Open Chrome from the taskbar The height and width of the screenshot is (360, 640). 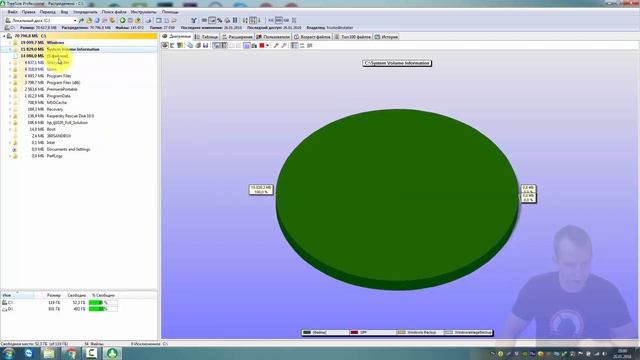coord(71,353)
